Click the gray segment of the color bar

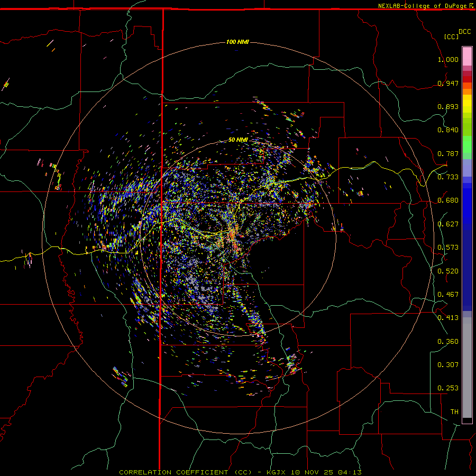467,368
